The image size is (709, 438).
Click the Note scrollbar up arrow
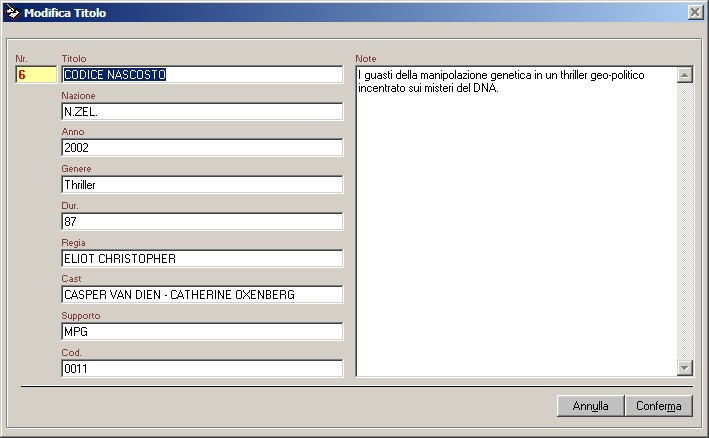(x=685, y=75)
